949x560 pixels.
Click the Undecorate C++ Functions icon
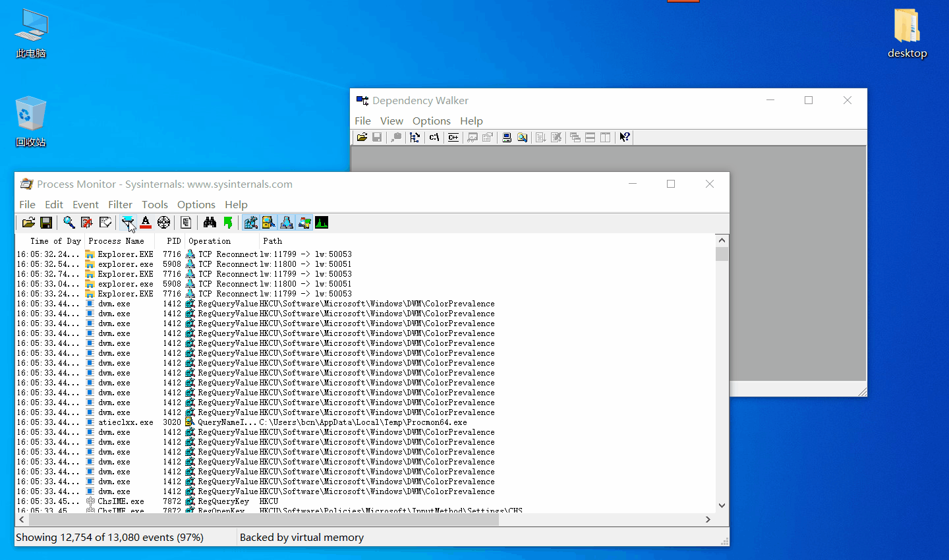pyautogui.click(x=453, y=138)
